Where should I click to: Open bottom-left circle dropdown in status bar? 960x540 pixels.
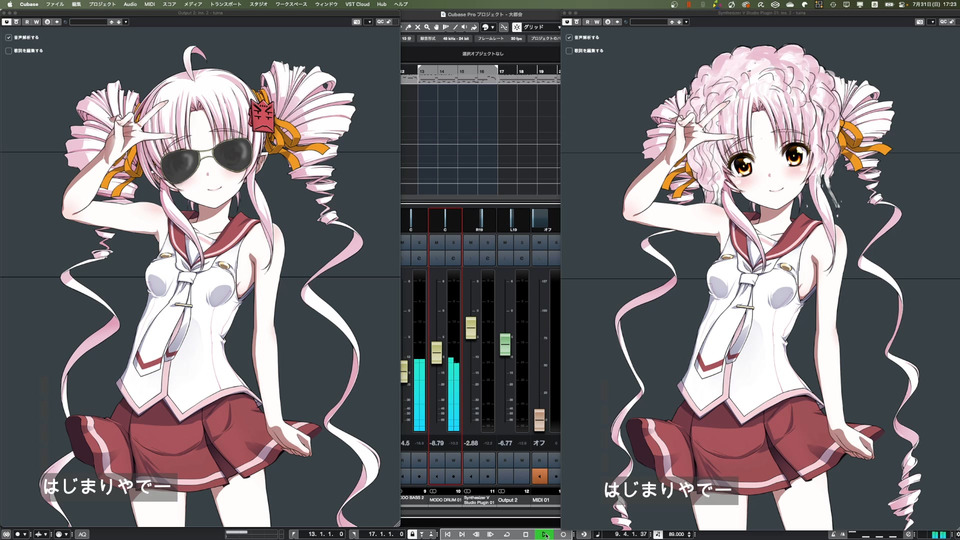coord(21,534)
